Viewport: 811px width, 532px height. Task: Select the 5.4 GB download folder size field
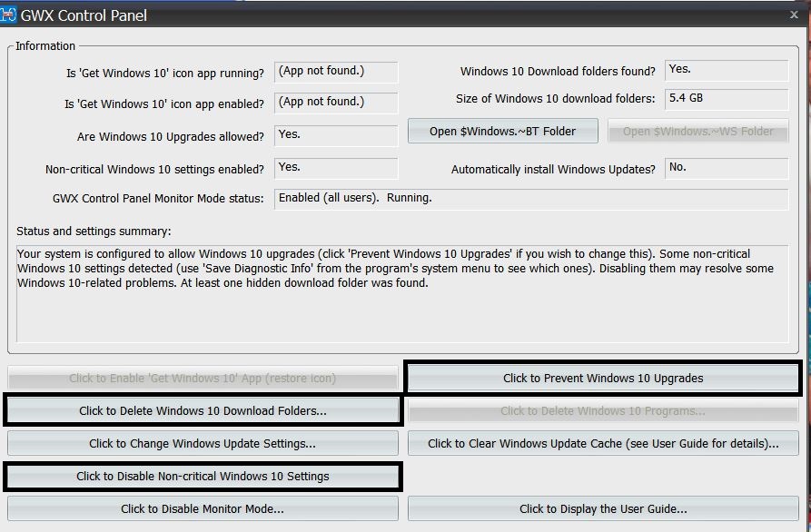pyautogui.click(x=726, y=98)
